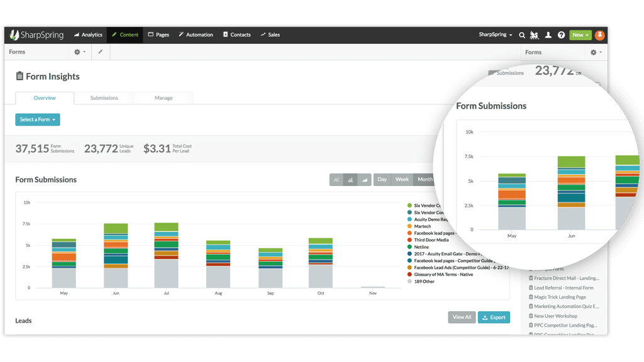Image resolution: width=644 pixels, height=362 pixels.
Task: Open the green New dropdown button
Action: (580, 35)
